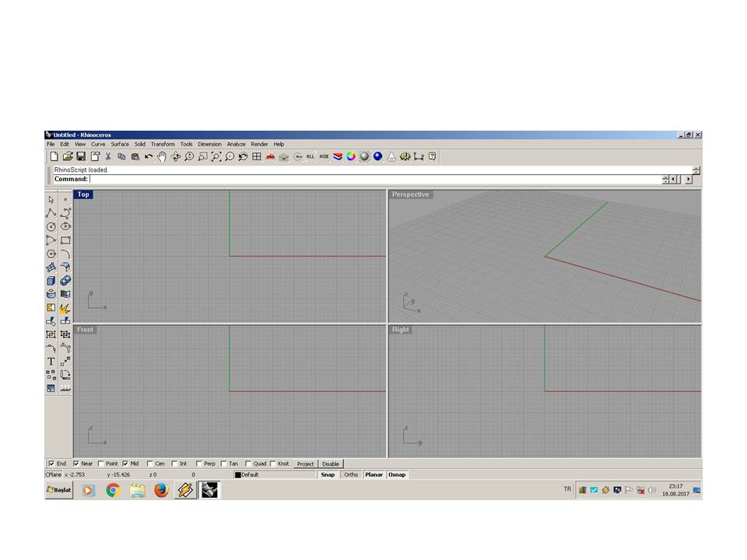
Task: Toggle the Mid osnap checkbox
Action: (x=124, y=464)
